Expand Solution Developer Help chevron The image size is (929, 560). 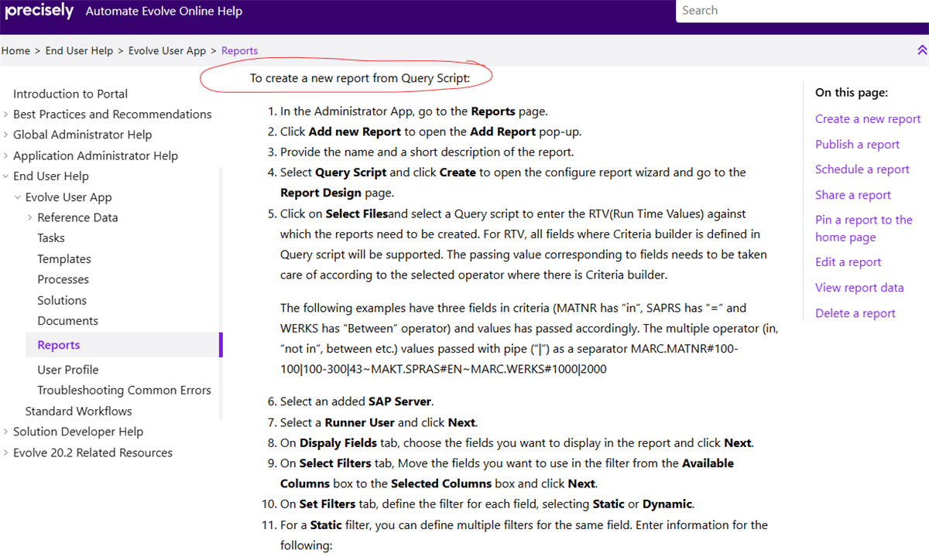click(x=5, y=432)
